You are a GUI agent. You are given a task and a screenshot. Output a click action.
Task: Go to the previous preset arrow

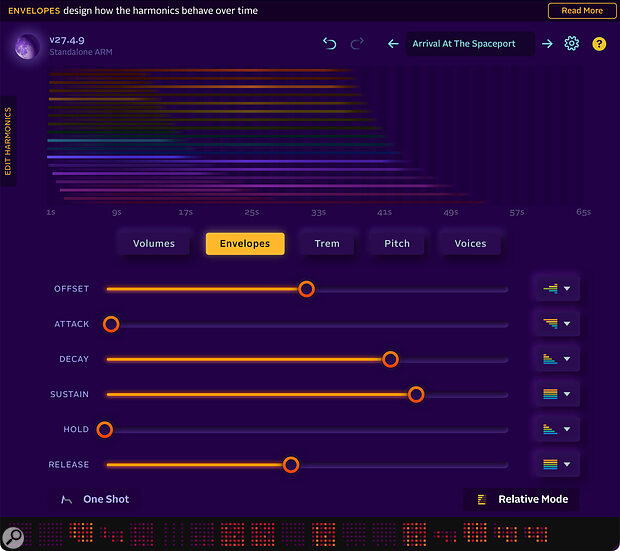coord(393,44)
